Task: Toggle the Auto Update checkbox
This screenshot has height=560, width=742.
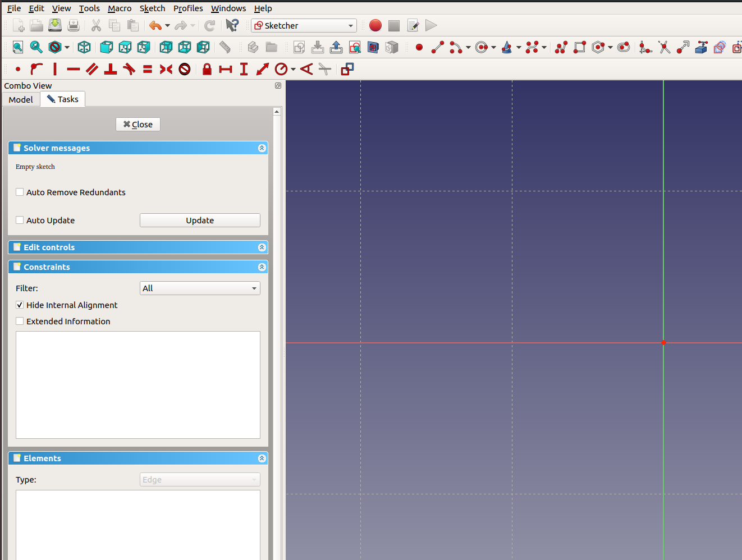Action: pos(20,220)
